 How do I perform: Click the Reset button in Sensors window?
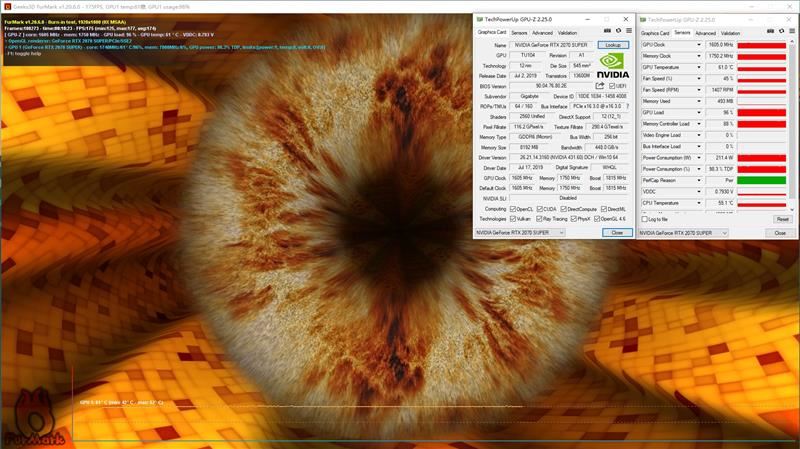(782, 219)
